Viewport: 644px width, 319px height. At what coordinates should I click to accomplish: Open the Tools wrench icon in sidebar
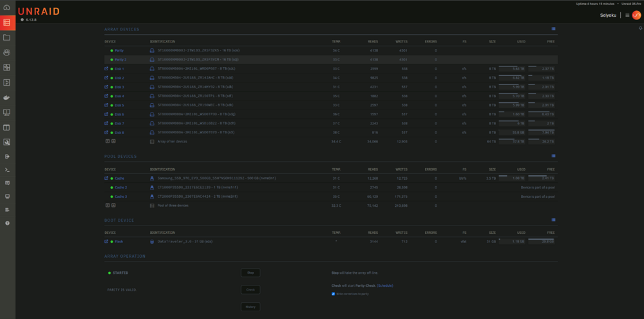6,142
